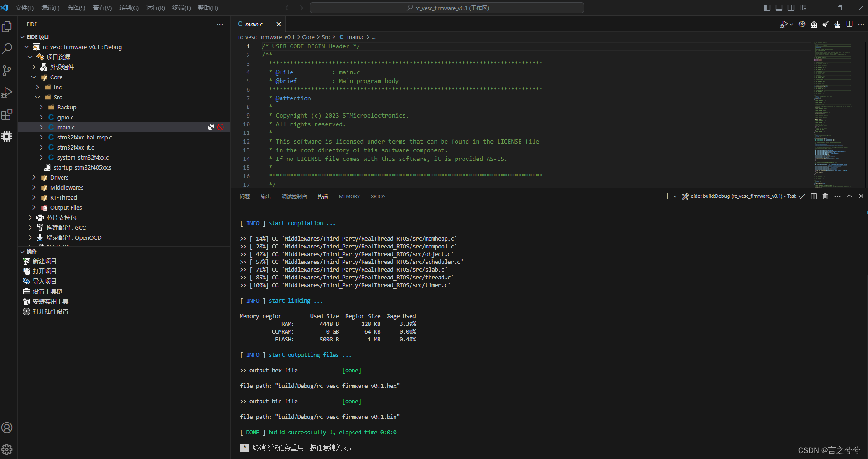
Task: Click 新建项目 in the 操作 section
Action: (44, 261)
